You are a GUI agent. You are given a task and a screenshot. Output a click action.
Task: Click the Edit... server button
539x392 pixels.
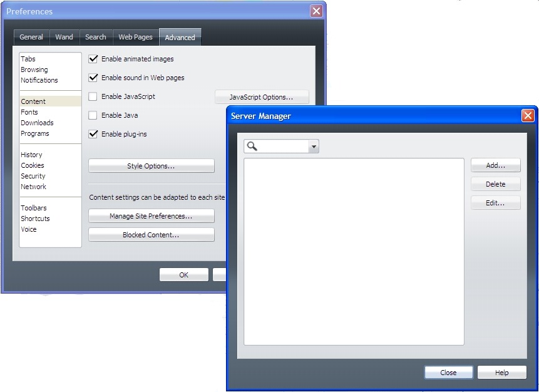(x=495, y=203)
